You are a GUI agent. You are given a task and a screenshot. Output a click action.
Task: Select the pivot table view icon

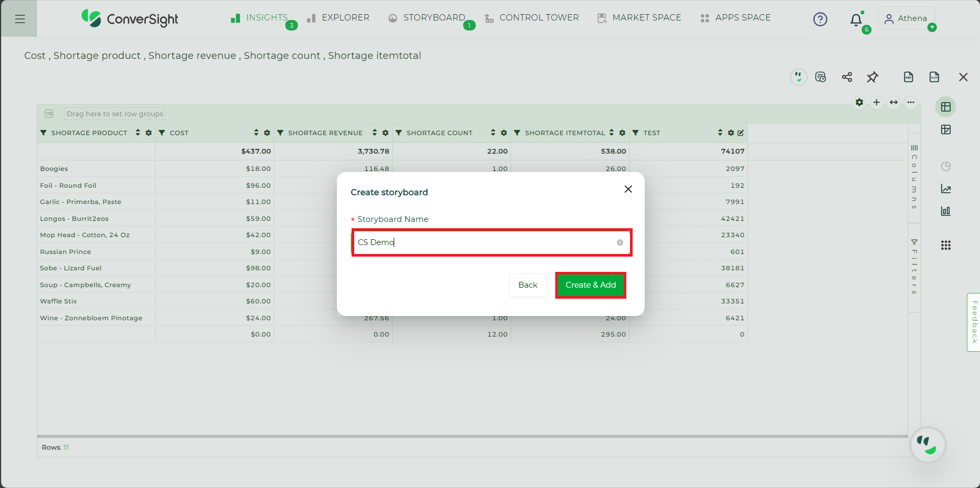coord(946,130)
